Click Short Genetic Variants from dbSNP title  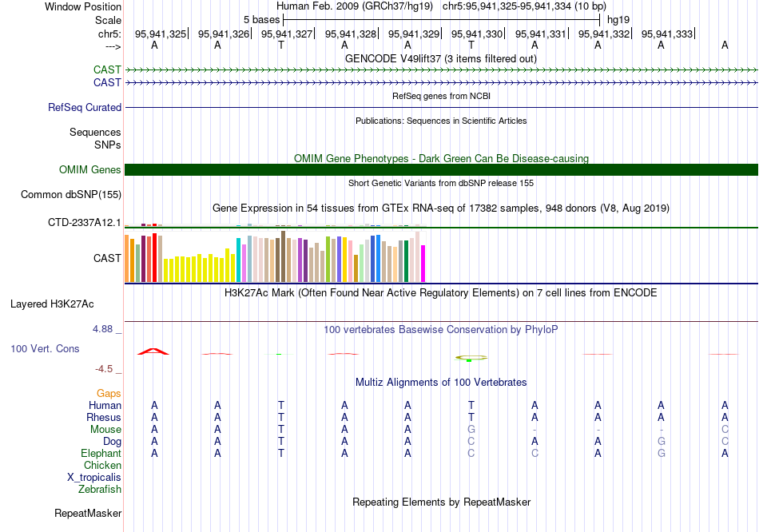441,184
